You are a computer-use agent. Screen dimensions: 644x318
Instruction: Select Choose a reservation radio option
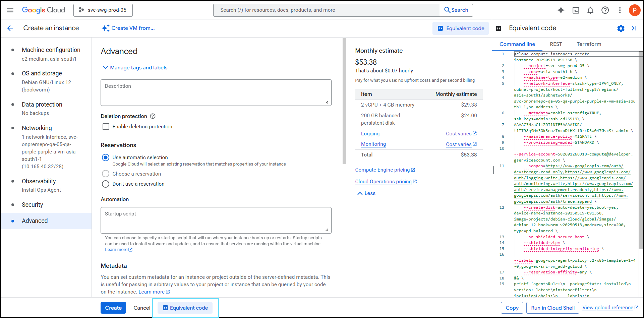[x=106, y=174]
